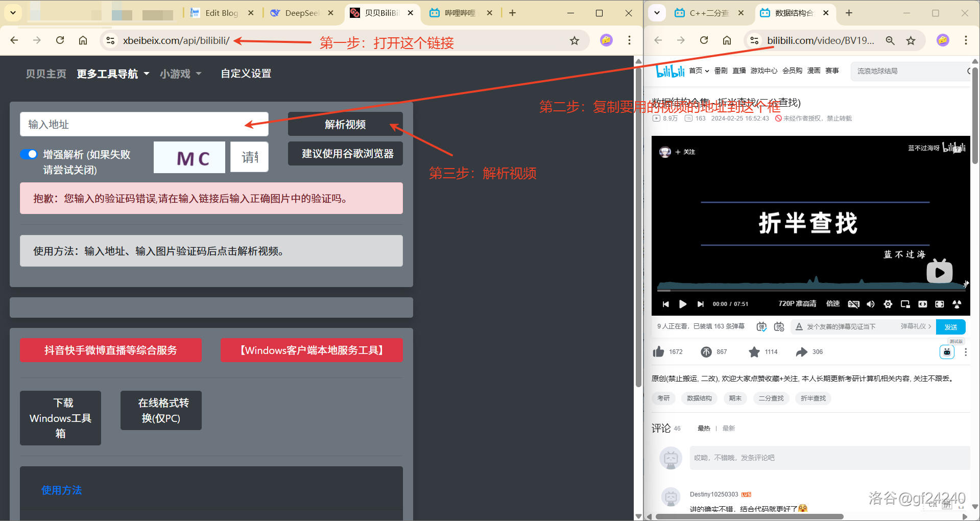Click the radiation-shaped icon in player controls
Image resolution: width=980 pixels, height=521 pixels.
[x=957, y=304]
